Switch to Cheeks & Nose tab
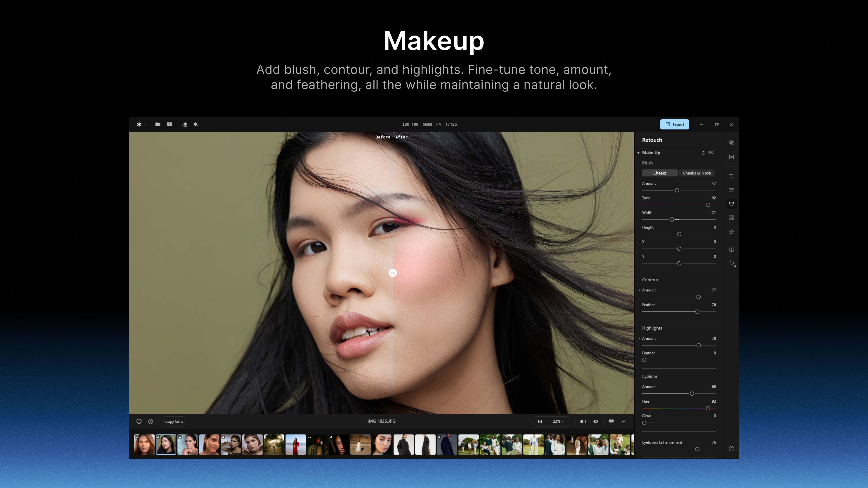This screenshot has height=488, width=868. (696, 173)
